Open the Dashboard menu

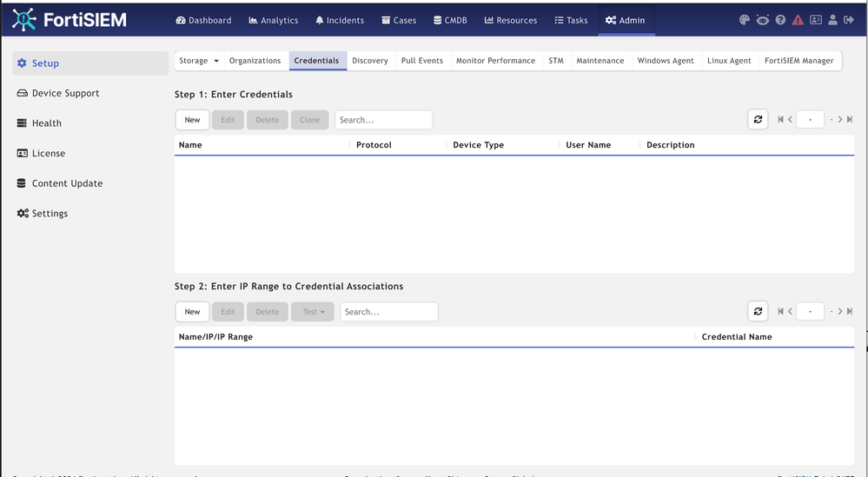[x=203, y=20]
